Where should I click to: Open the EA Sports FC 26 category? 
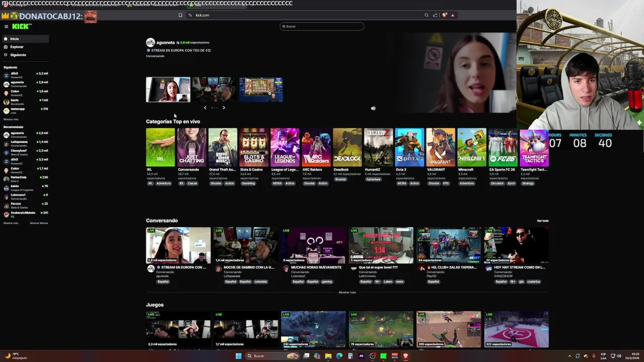503,147
